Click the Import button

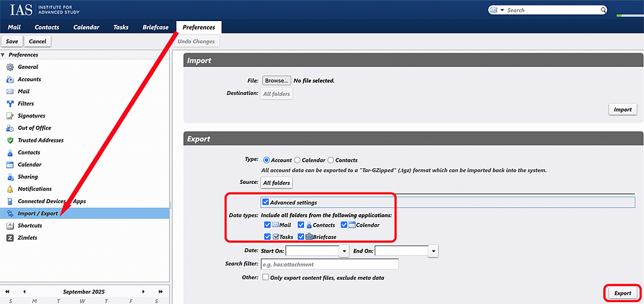[x=623, y=110]
